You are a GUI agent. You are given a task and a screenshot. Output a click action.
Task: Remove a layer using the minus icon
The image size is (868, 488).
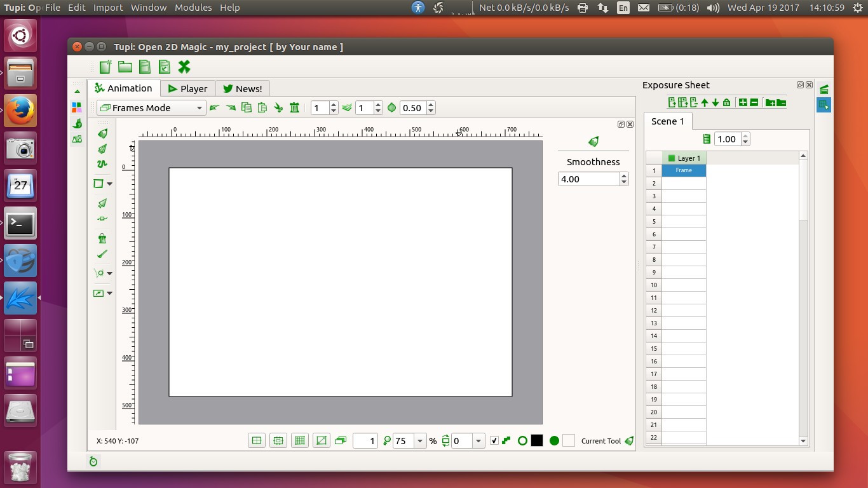click(754, 102)
